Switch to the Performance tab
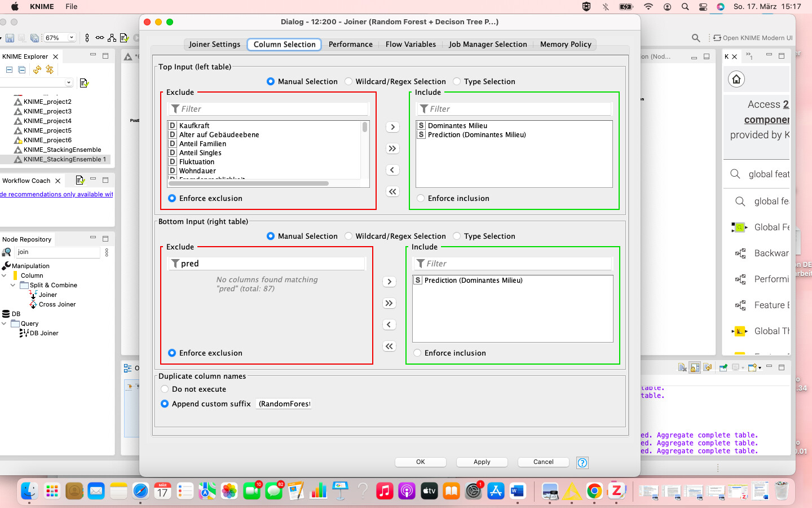 tap(351, 44)
